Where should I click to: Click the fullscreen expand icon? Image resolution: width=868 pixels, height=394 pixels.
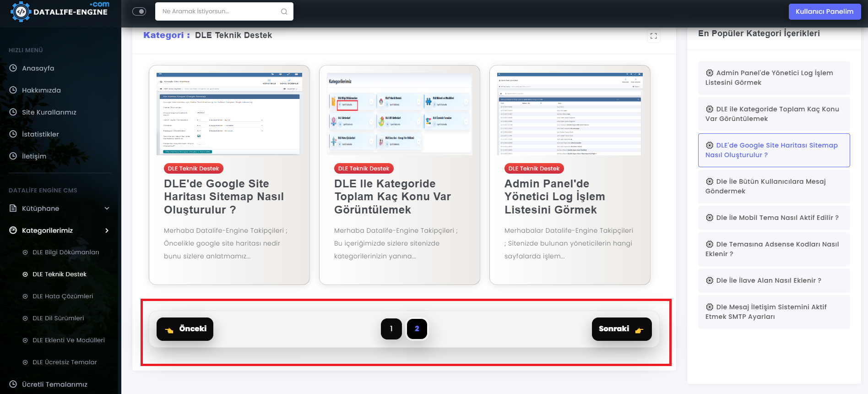click(x=653, y=36)
